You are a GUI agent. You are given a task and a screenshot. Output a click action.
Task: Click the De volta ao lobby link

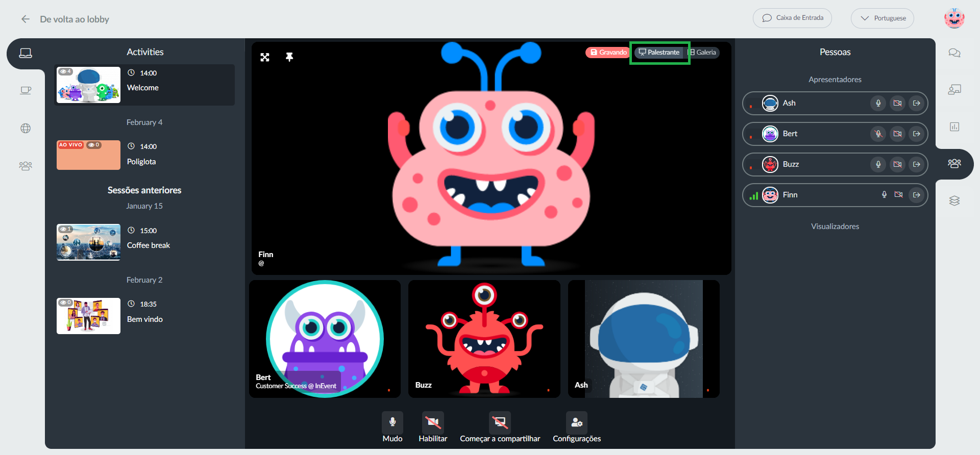point(75,19)
